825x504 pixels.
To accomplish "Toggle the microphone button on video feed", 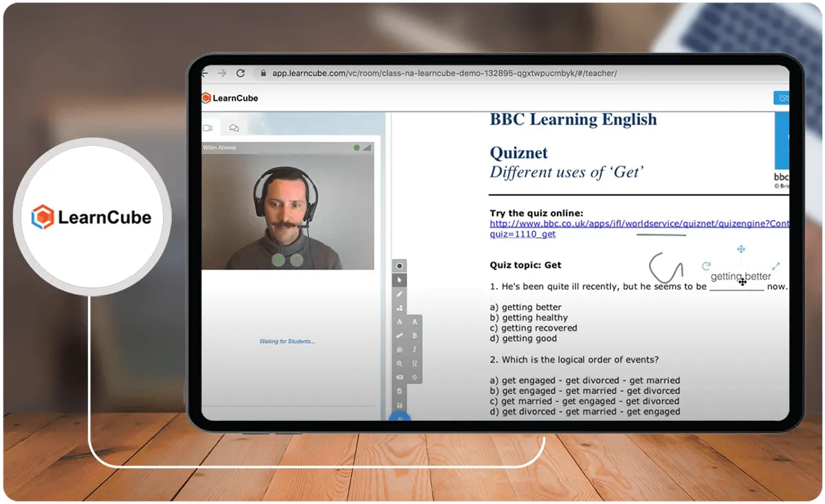I will coord(296,260).
